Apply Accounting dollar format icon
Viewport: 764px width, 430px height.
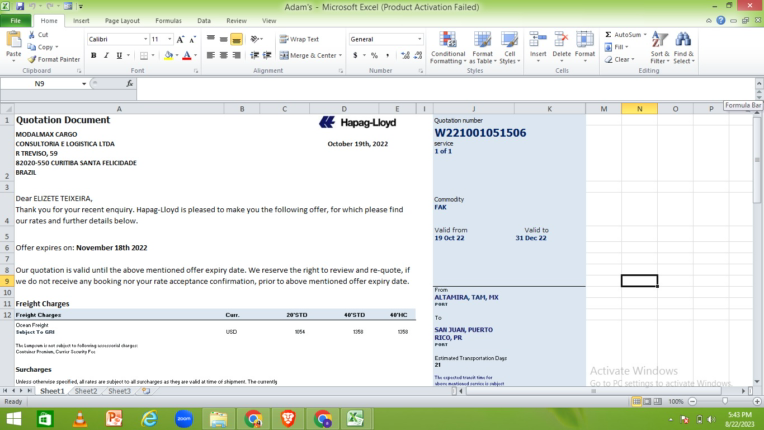355,56
